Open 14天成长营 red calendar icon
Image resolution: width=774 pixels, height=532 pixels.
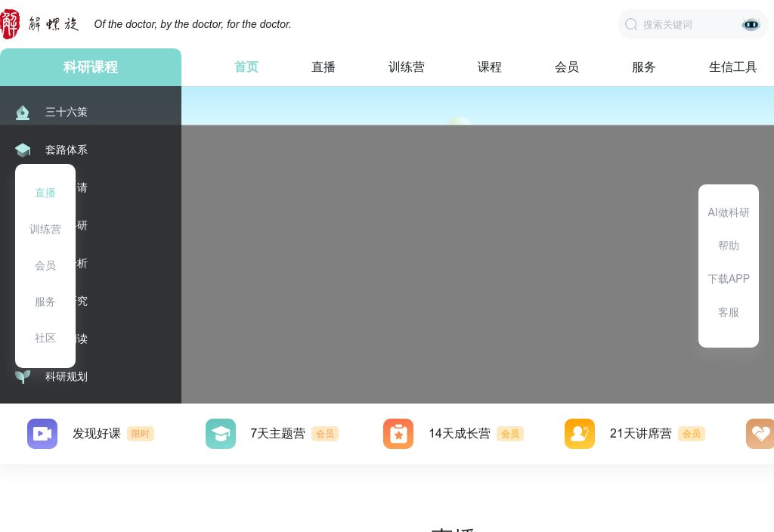coord(398,434)
